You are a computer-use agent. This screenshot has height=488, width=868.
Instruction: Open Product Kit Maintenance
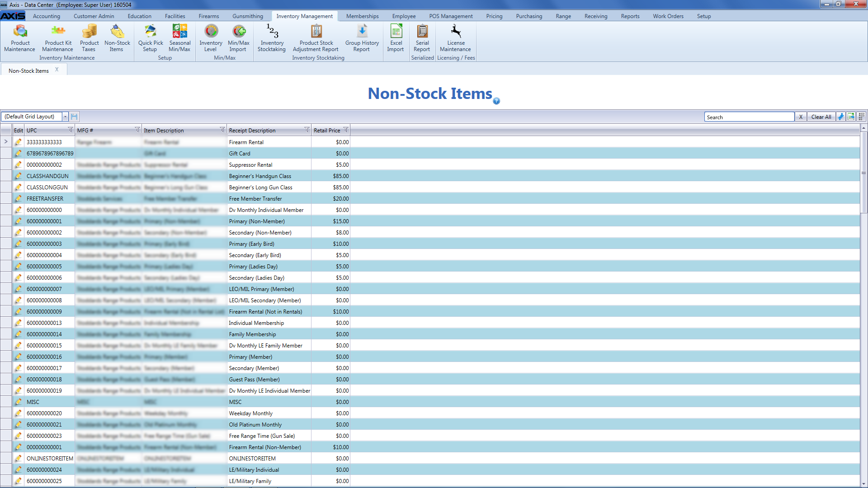pos(58,38)
